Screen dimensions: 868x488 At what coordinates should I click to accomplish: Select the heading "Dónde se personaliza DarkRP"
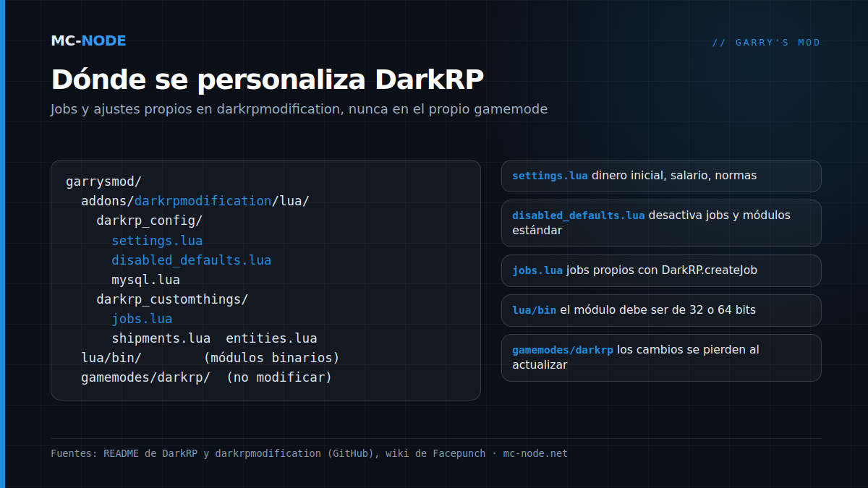[x=267, y=80]
